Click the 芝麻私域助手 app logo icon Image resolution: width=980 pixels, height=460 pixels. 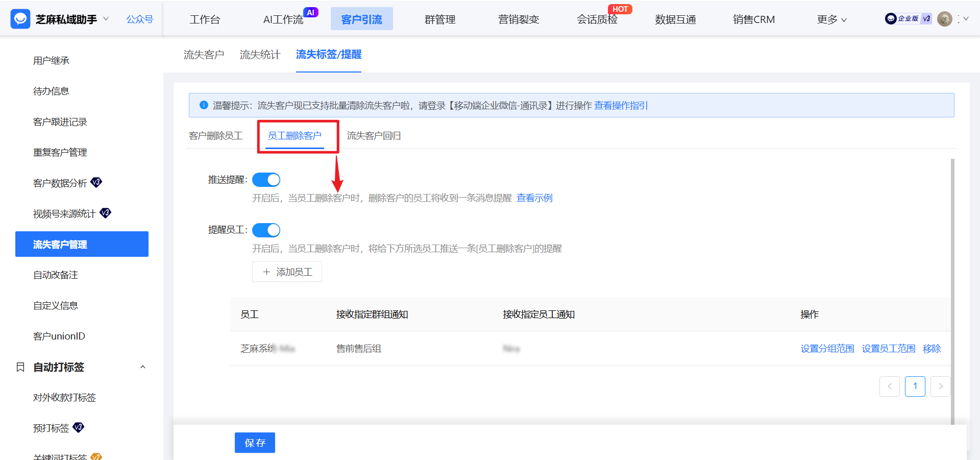20,18
